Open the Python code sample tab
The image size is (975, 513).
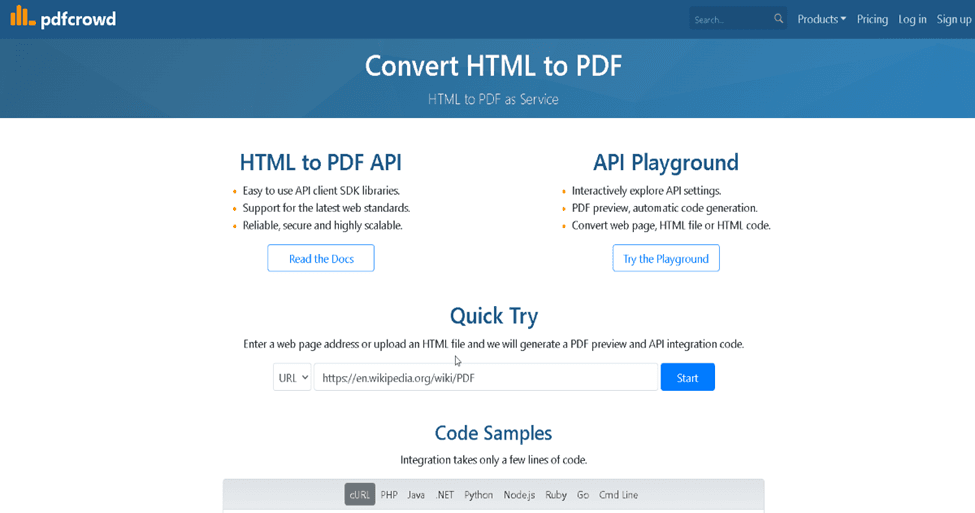tap(478, 495)
